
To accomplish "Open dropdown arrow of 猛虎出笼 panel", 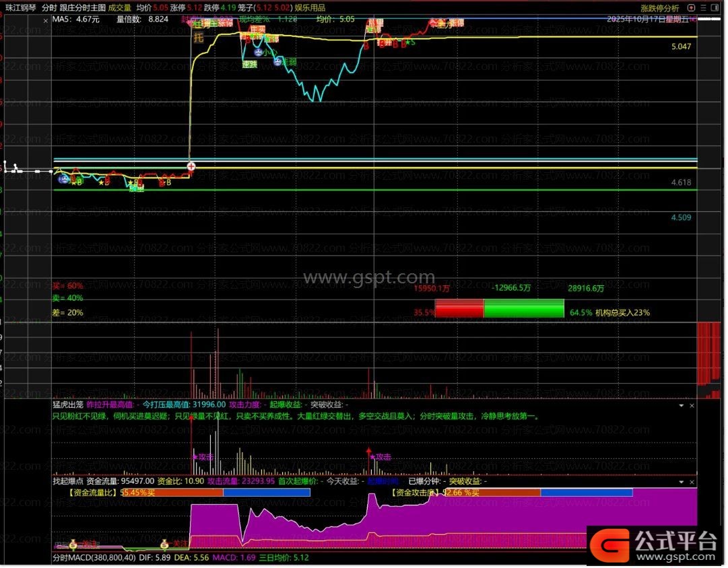I will [x=681, y=406].
